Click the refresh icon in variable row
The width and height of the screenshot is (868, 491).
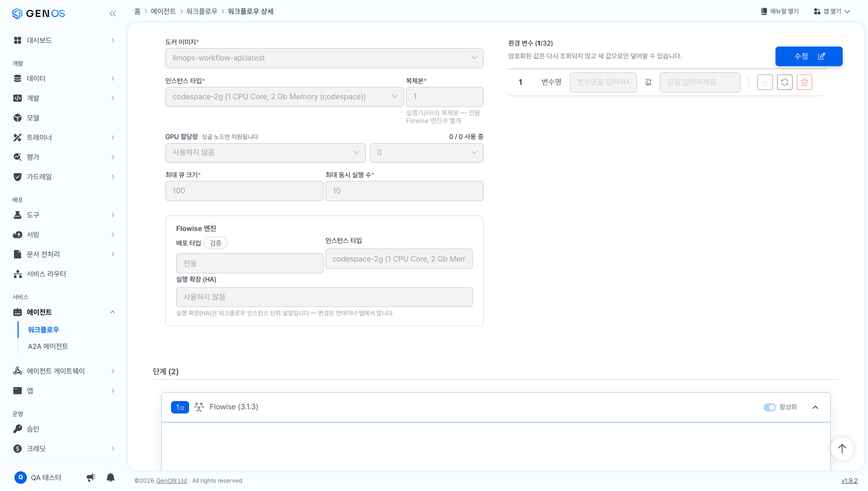[785, 82]
